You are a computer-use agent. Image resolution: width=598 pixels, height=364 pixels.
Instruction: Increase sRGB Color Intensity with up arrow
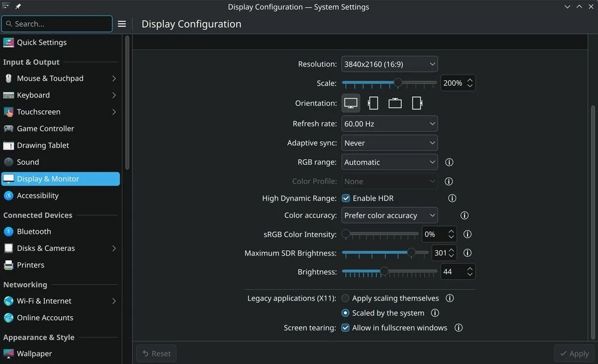pos(451,231)
